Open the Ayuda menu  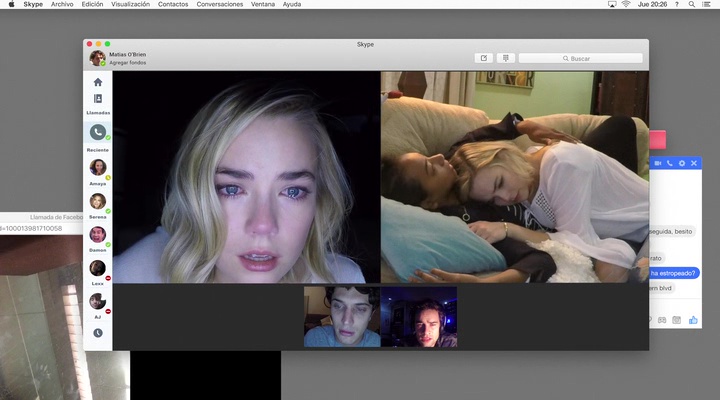pyautogui.click(x=292, y=4)
